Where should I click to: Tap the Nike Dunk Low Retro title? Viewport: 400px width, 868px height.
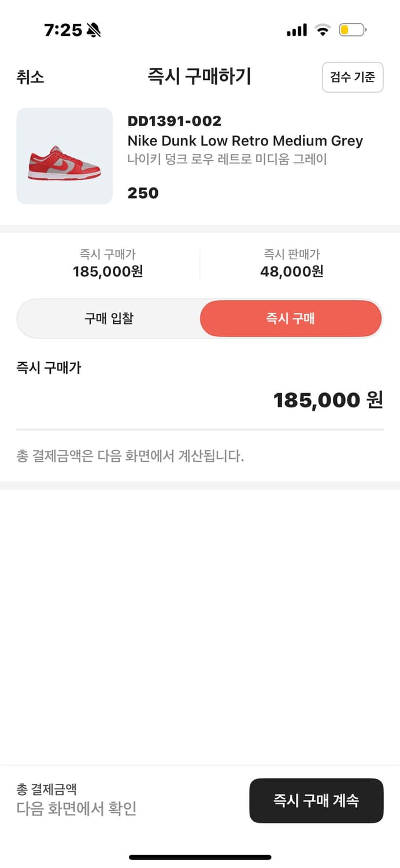[245, 141]
